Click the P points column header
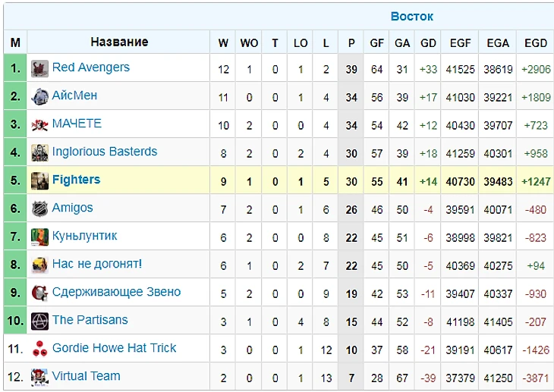The image size is (554, 392). pyautogui.click(x=351, y=43)
